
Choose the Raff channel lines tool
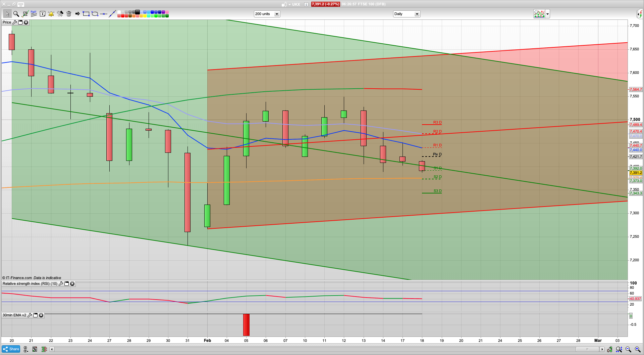click(x=34, y=14)
